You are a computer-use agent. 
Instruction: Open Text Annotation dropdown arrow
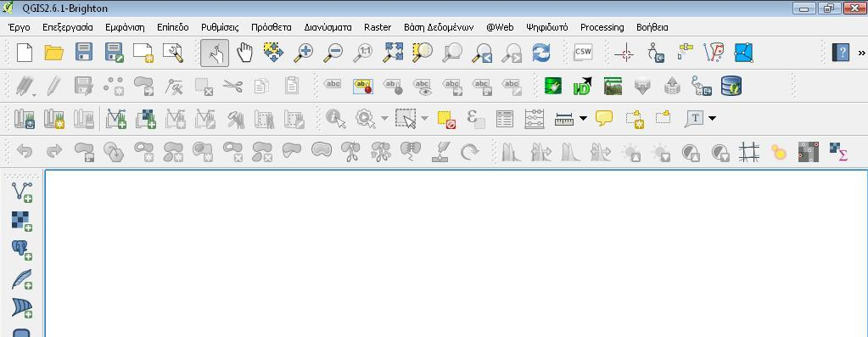tap(712, 119)
